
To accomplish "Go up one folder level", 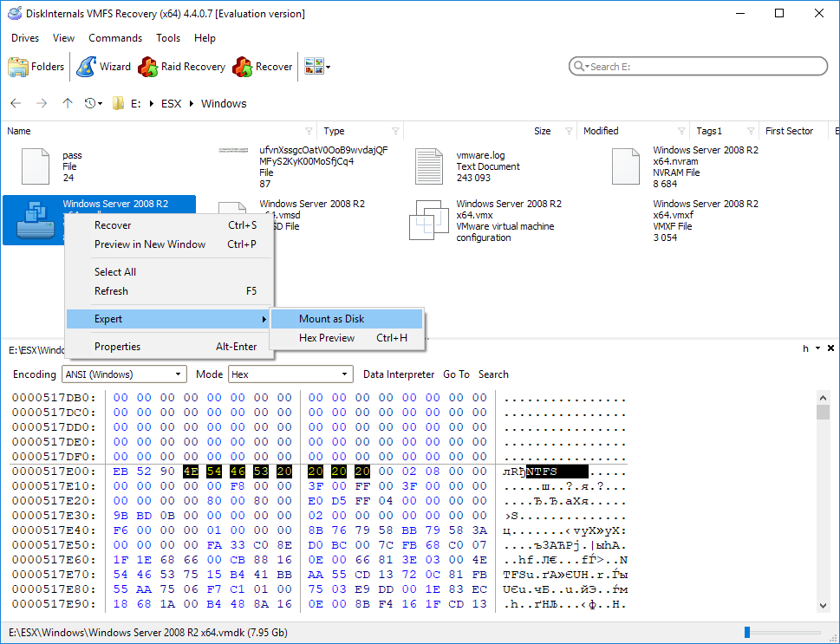I will pyautogui.click(x=67, y=103).
